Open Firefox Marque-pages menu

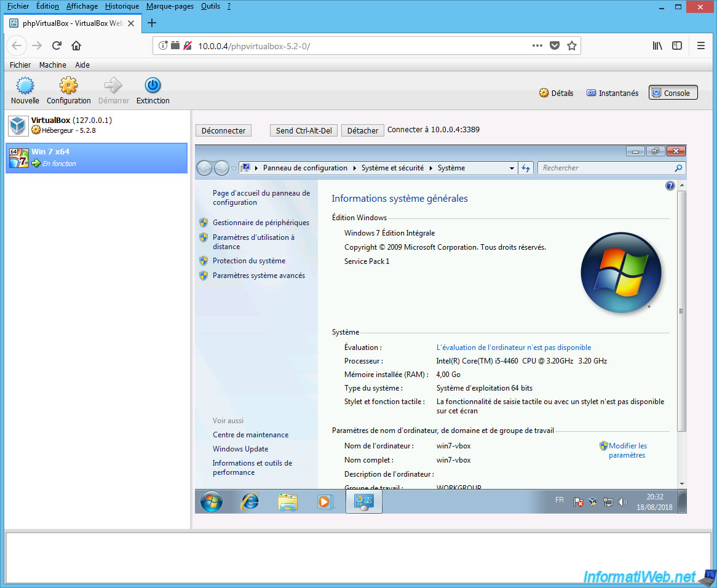pos(170,6)
